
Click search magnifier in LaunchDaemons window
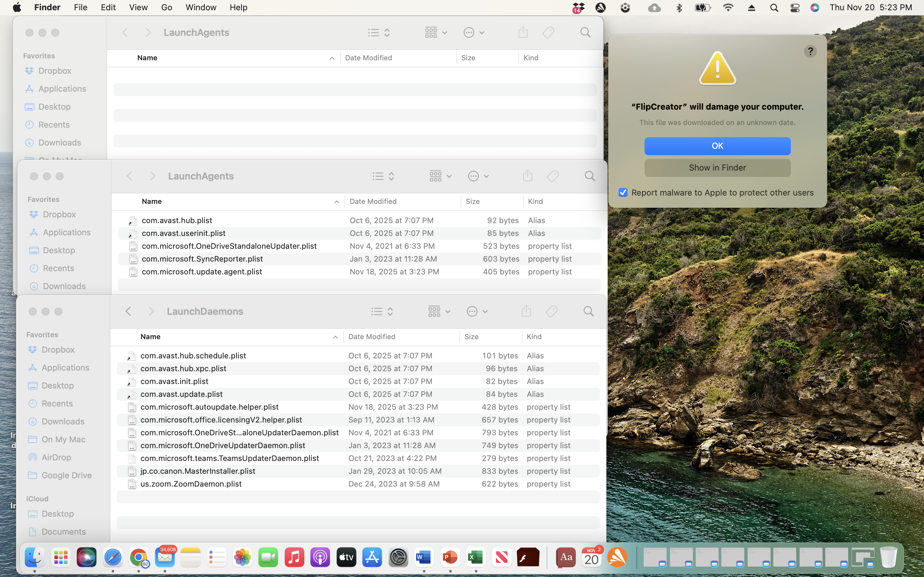point(588,311)
